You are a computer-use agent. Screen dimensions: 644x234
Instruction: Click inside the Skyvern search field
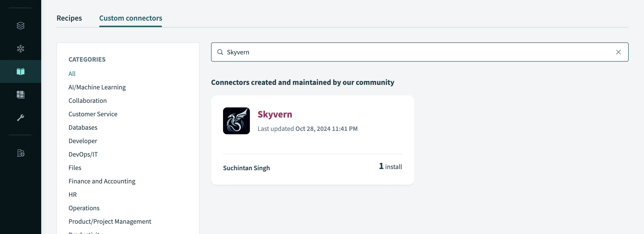tap(350, 52)
